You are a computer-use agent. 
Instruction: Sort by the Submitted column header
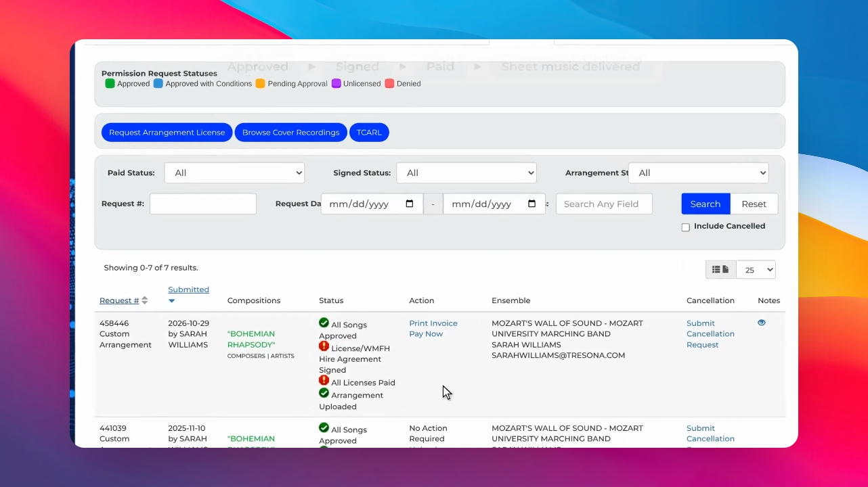click(x=188, y=289)
